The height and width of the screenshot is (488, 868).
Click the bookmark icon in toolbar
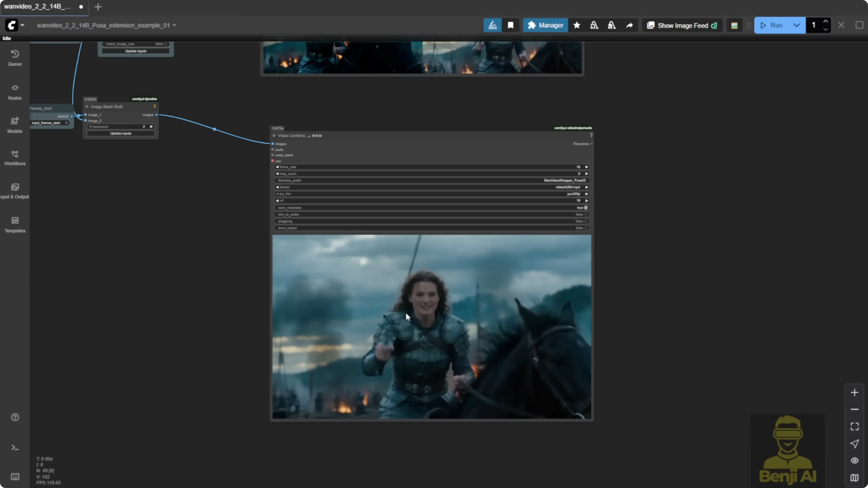[510, 25]
